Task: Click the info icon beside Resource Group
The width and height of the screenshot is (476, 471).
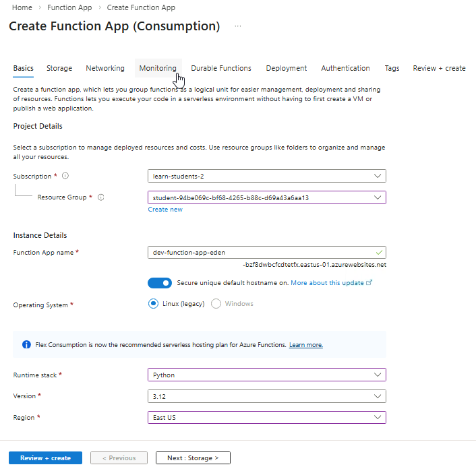Action: pos(101,197)
